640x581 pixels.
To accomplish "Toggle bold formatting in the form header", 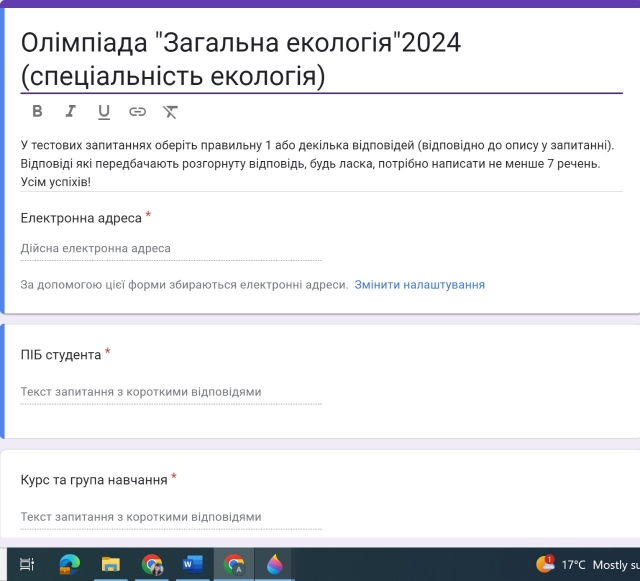I will [37, 111].
